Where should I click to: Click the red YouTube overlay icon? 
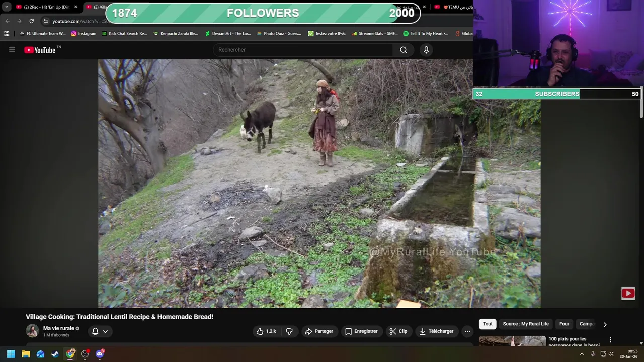tap(628, 293)
